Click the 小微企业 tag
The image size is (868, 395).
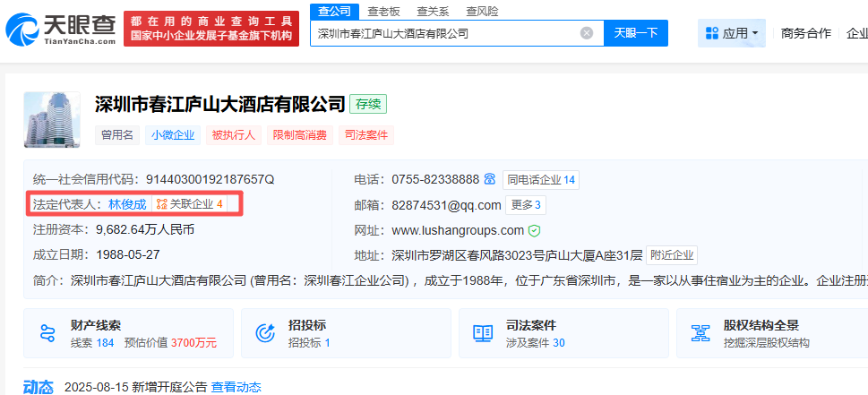pyautogui.click(x=173, y=135)
